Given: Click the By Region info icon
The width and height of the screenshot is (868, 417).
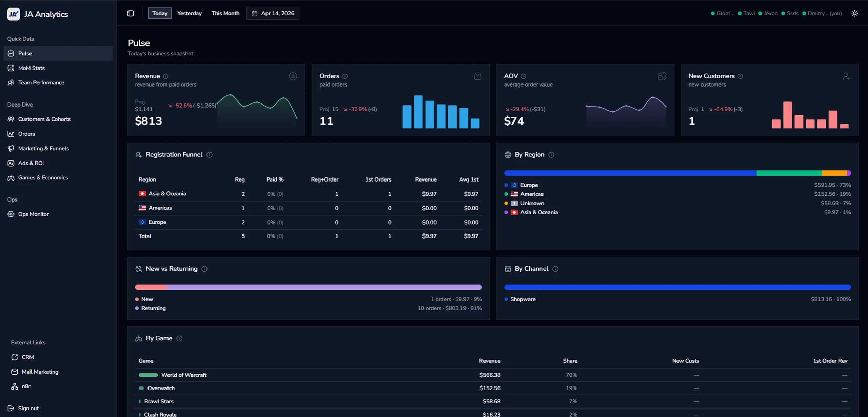Looking at the screenshot, I should (551, 155).
